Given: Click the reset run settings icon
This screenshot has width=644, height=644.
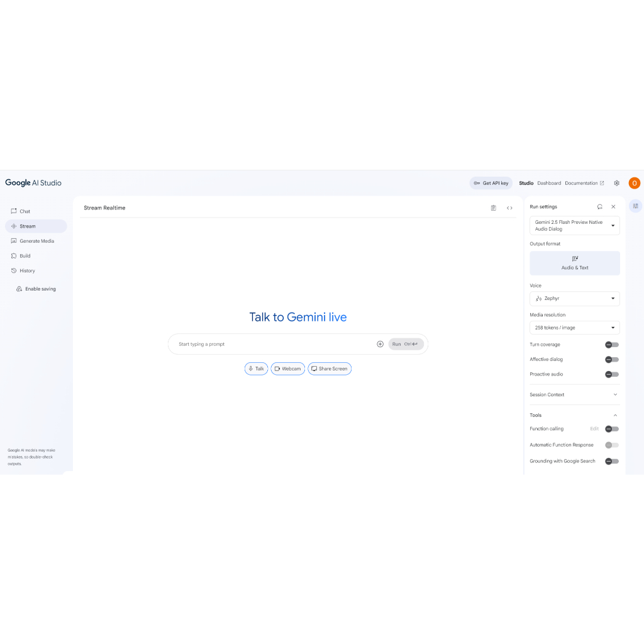Looking at the screenshot, I should coord(599,206).
